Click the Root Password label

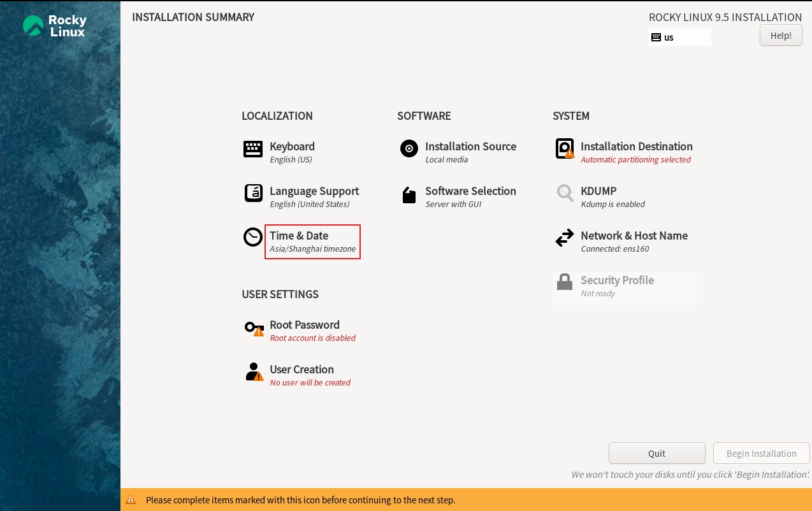(x=304, y=325)
